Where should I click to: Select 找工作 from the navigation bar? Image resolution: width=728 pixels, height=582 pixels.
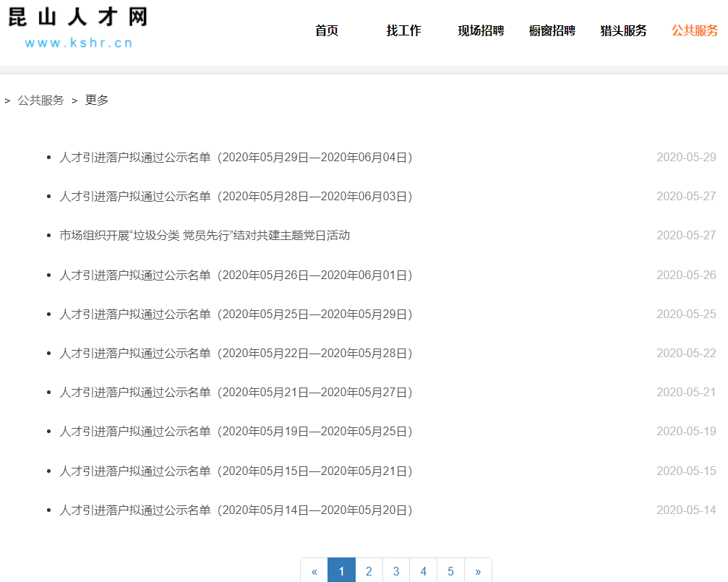tap(403, 31)
